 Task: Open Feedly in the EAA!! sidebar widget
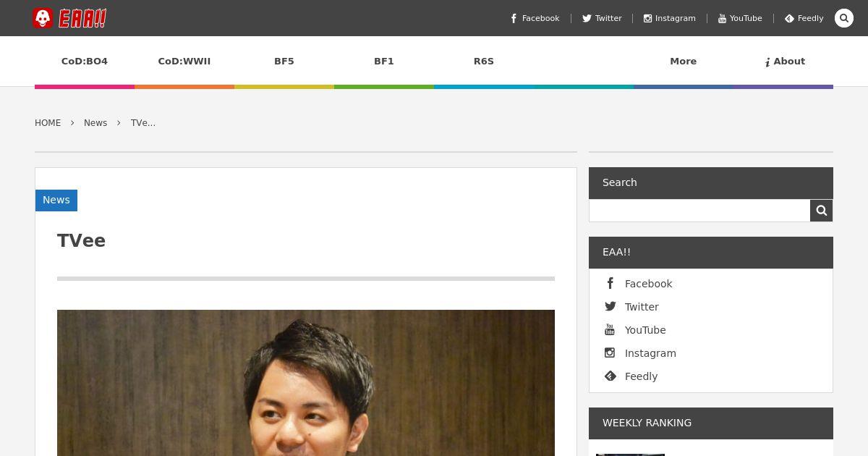641,376
